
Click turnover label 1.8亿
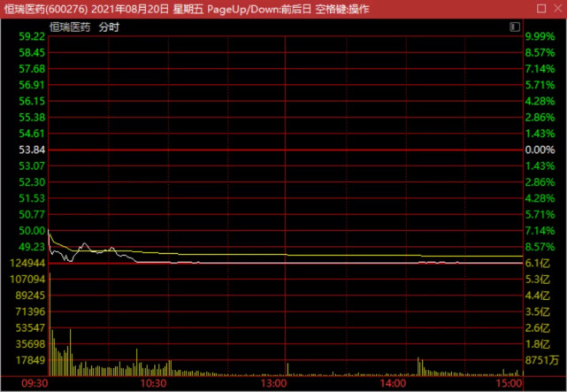(538, 344)
